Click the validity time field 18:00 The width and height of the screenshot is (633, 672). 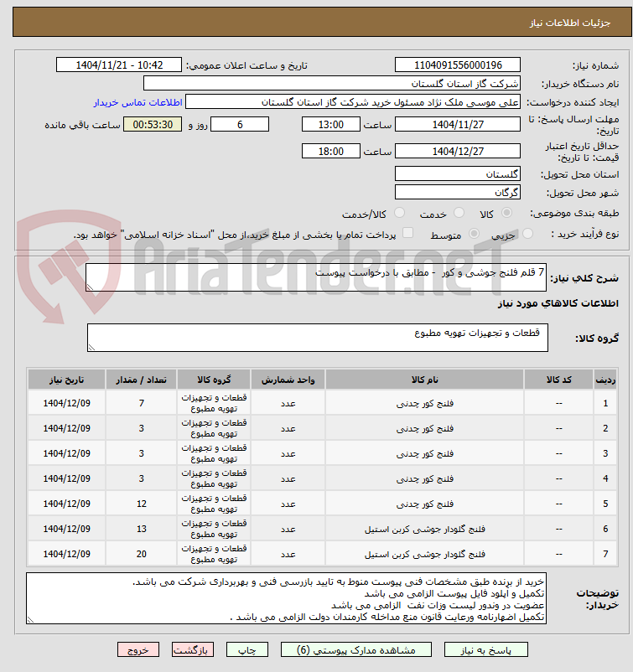[x=331, y=151]
